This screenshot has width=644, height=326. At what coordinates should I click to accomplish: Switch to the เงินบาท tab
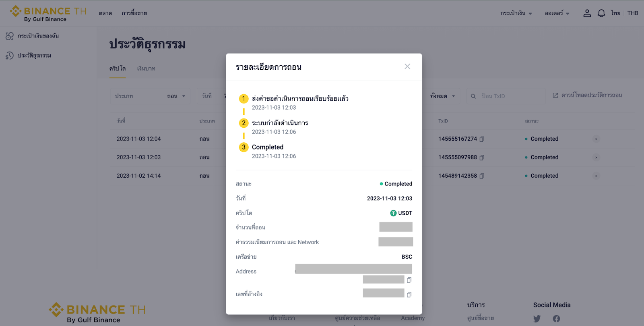pos(146,69)
